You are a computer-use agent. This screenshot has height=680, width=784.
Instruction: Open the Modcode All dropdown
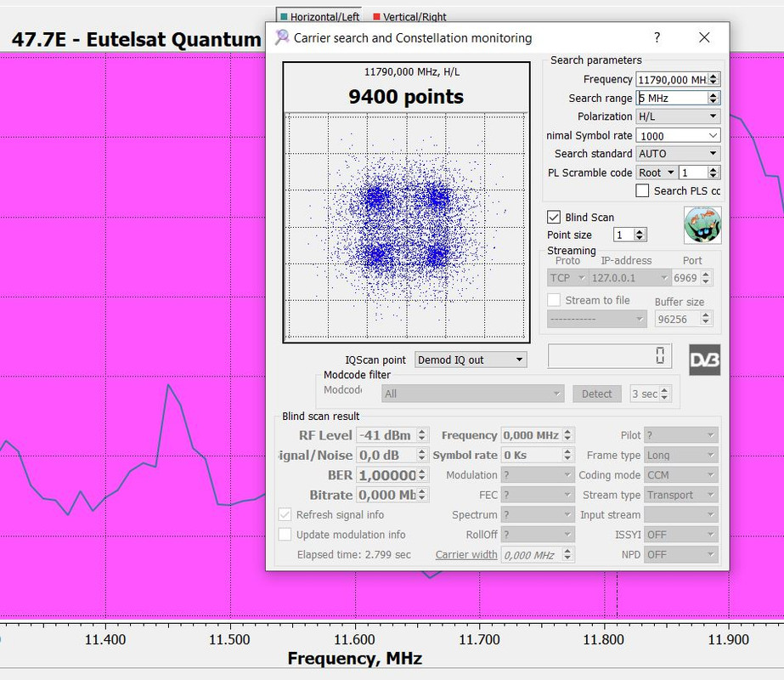(x=472, y=394)
